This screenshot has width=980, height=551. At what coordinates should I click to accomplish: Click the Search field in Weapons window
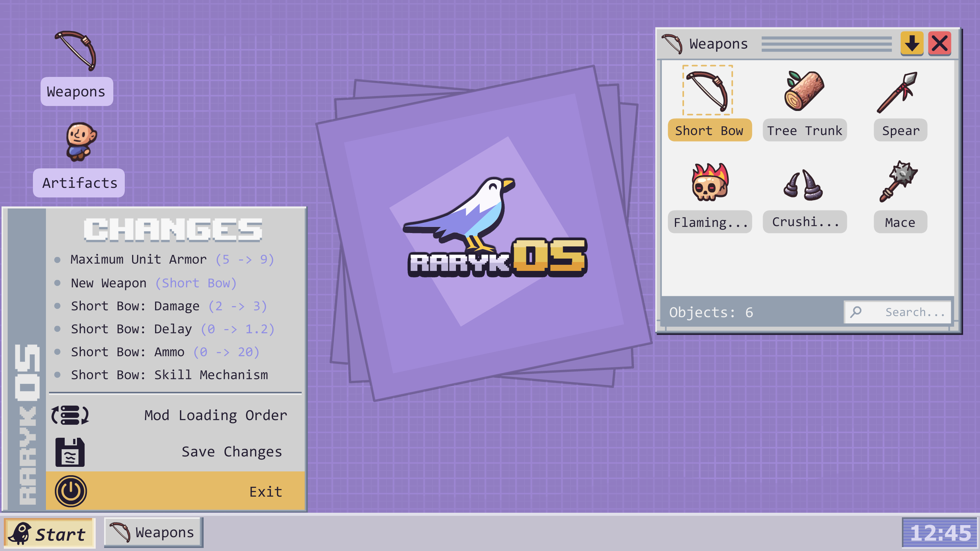(898, 312)
